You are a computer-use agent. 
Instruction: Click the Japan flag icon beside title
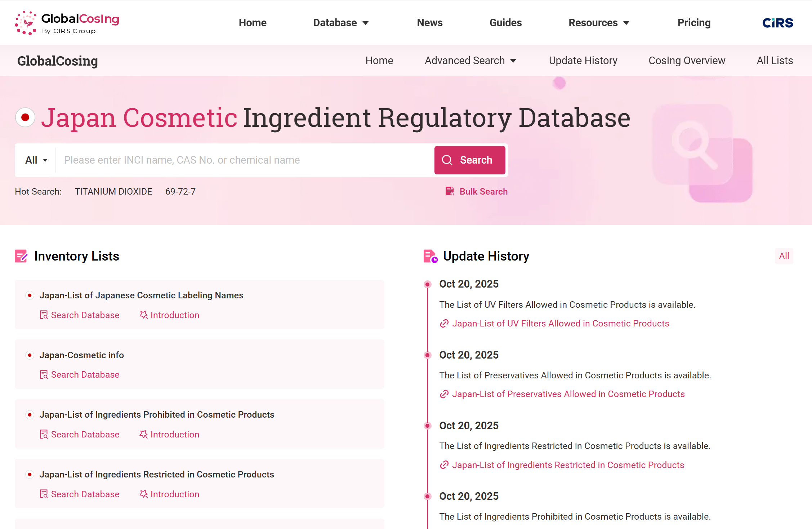pos(25,117)
